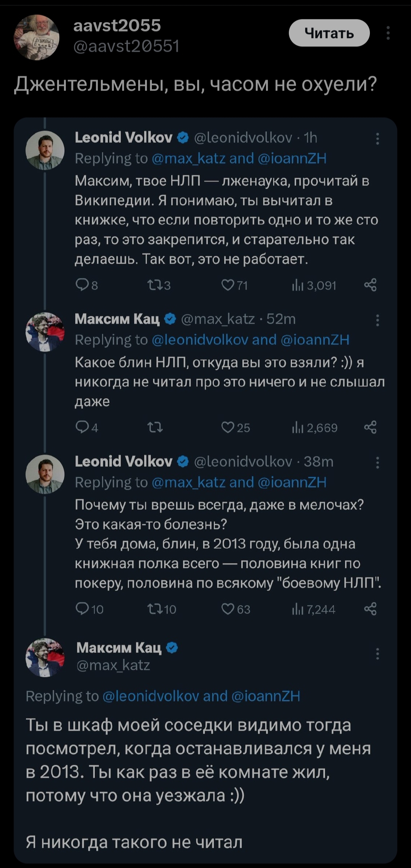The width and height of the screenshot is (411, 868).
Task: Open the aavst2055 profile avatar
Action: pos(37,37)
